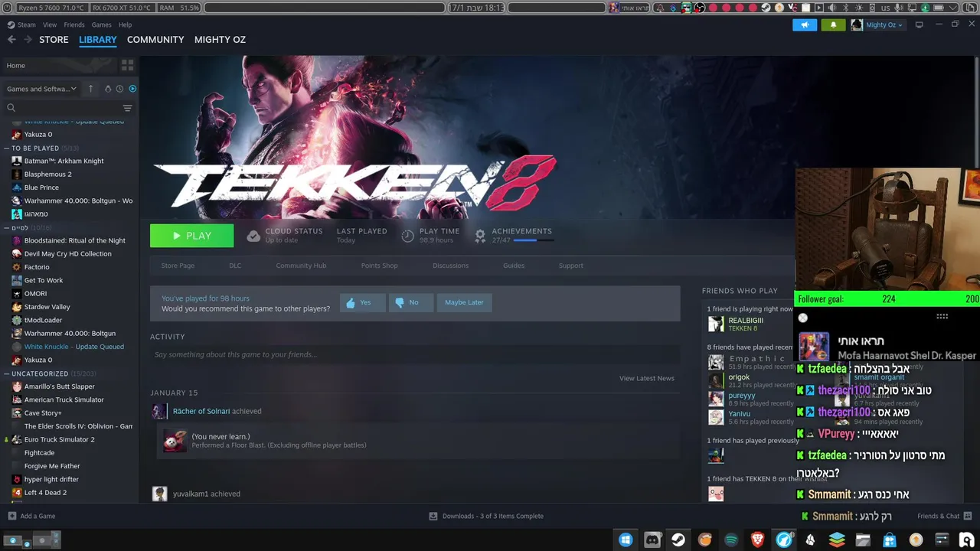
Task: Click the (You never learn.) achievement thumbnail
Action: click(x=175, y=440)
